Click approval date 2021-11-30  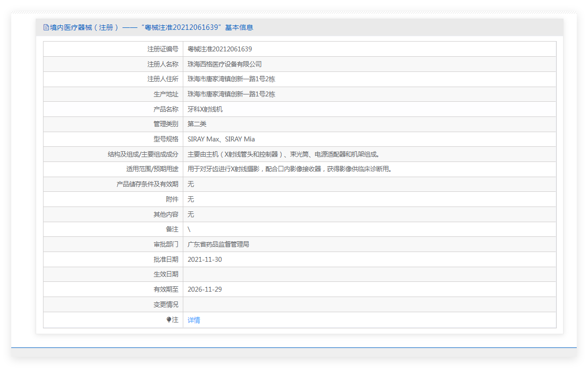[x=205, y=259]
